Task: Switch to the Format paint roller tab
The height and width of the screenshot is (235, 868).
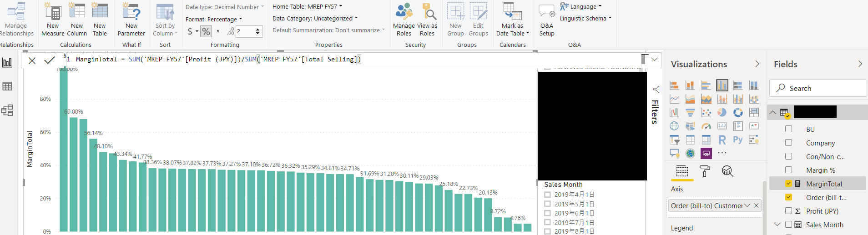Action: coord(705,171)
